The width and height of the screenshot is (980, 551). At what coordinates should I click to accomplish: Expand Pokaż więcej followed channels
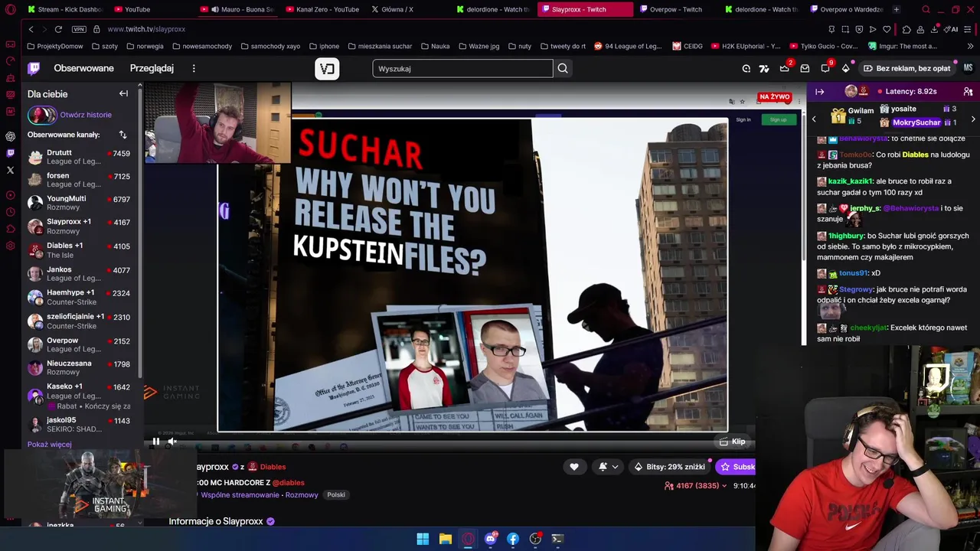49,445
